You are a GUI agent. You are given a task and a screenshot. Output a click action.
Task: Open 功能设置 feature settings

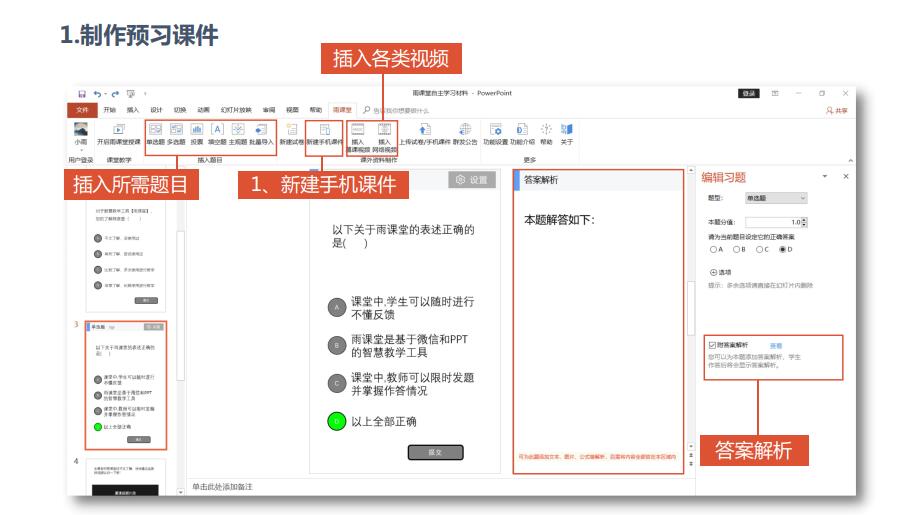pyautogui.click(x=495, y=134)
